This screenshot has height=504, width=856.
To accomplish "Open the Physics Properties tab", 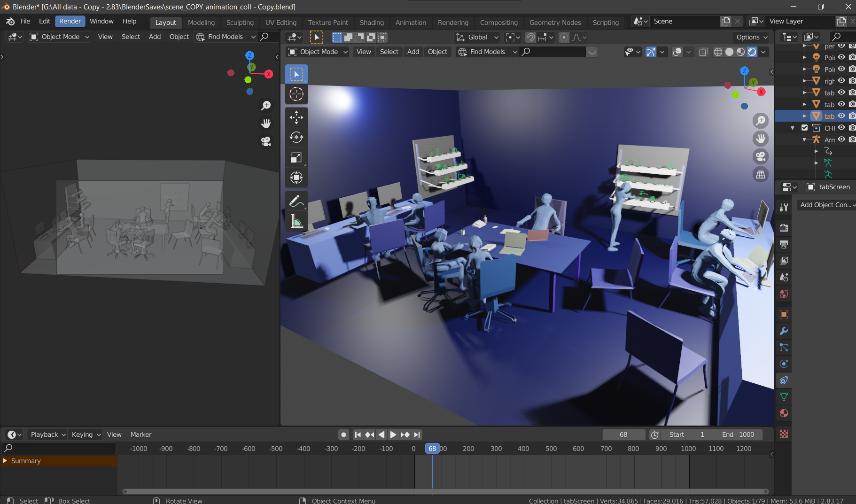I will coord(784,364).
